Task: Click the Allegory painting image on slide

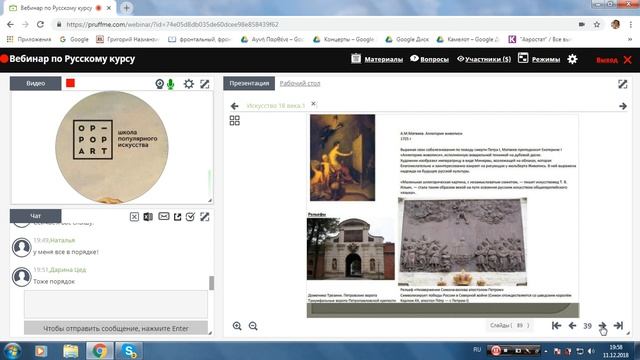Action: tap(342, 158)
